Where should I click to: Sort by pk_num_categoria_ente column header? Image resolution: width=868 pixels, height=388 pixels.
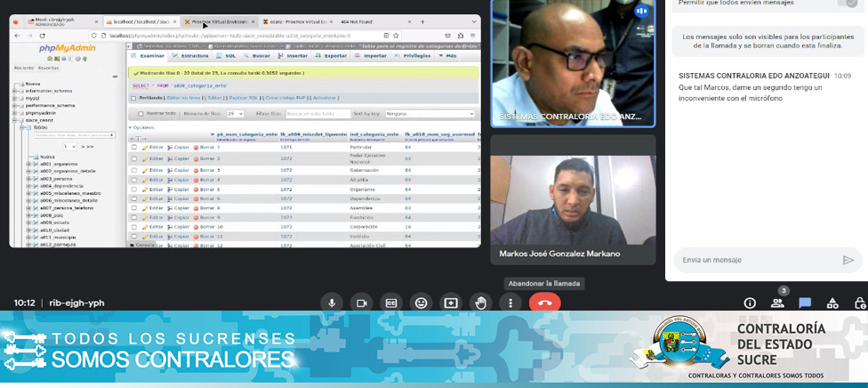point(247,134)
